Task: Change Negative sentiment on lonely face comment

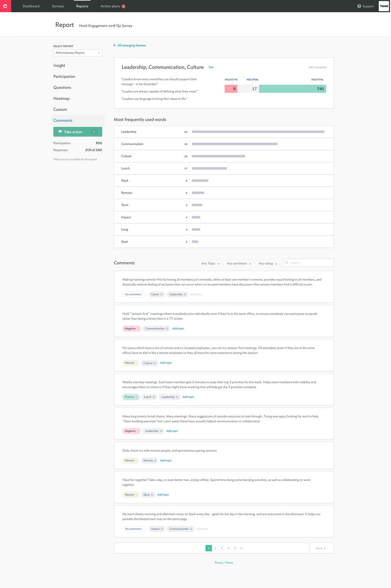Action: pyautogui.click(x=131, y=329)
